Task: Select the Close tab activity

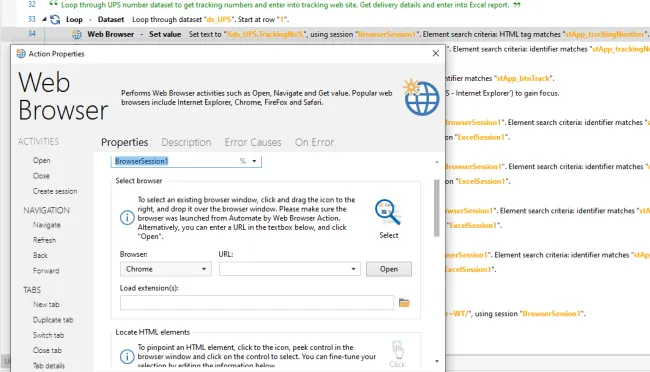Action: [47, 350]
